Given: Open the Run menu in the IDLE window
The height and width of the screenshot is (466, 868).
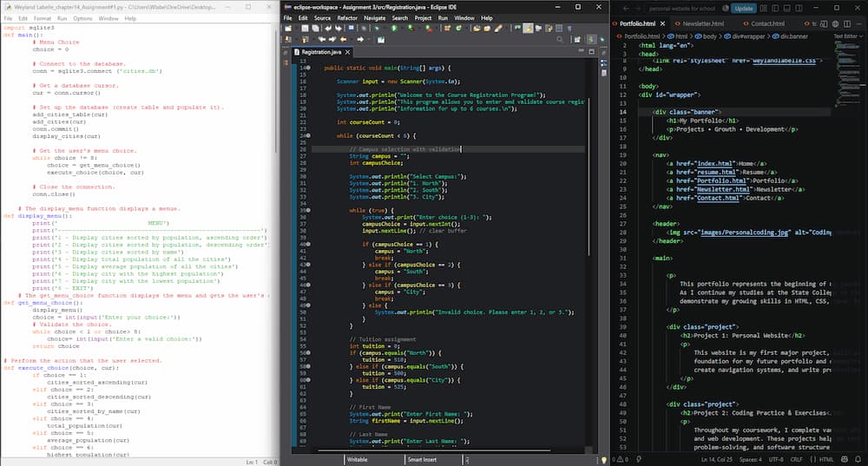Looking at the screenshot, I should point(62,18).
